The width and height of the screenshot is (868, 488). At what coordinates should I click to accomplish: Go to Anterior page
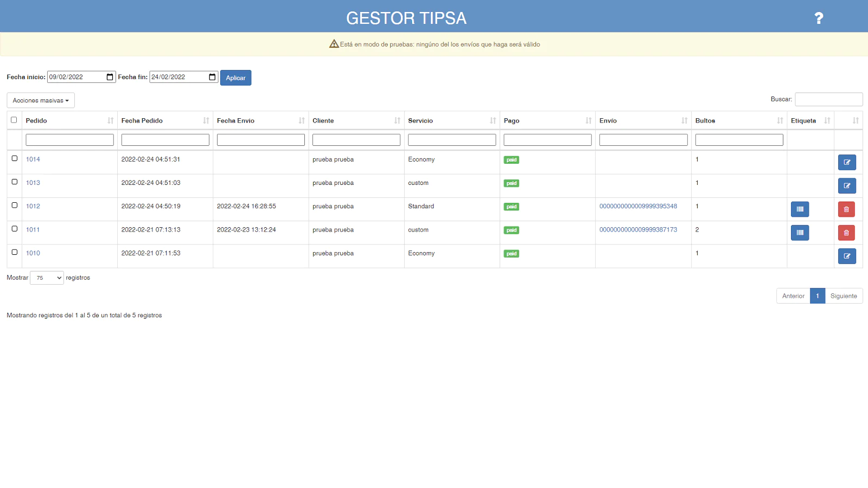(x=793, y=296)
